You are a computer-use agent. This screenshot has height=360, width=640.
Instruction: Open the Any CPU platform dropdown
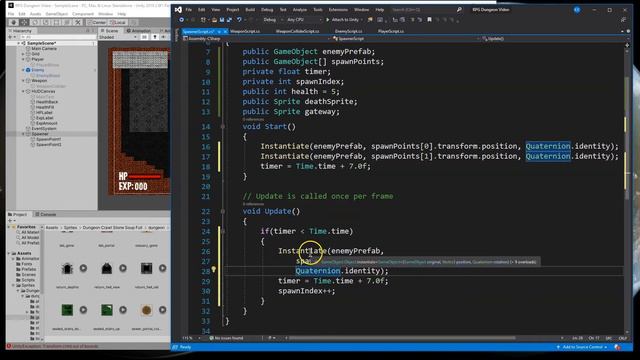304,20
